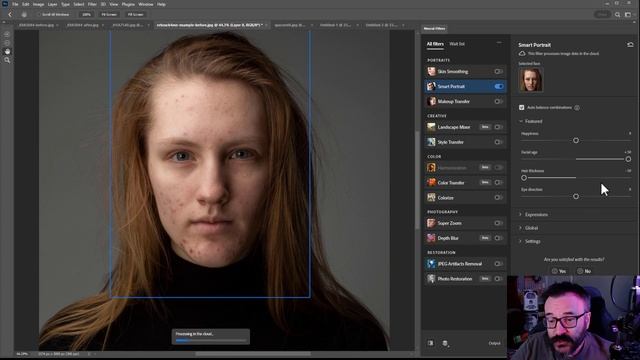This screenshot has height=360, width=640.
Task: Click the layer preview icon at panel bottom
Action: point(445,344)
